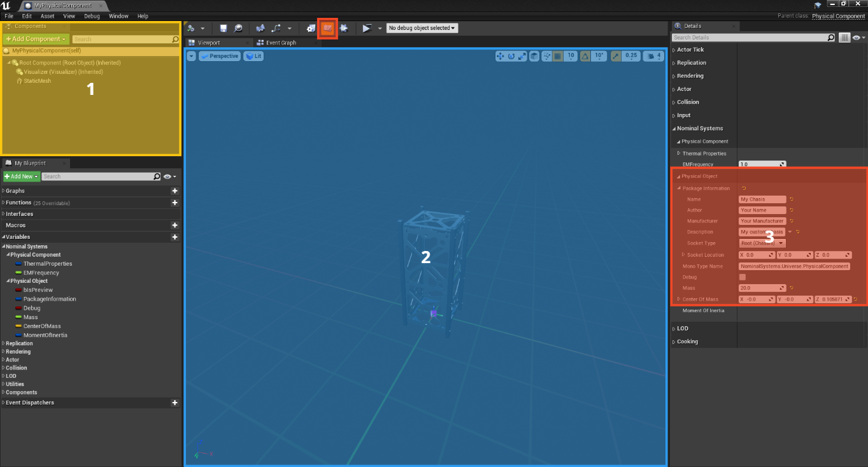This screenshot has height=467, width=868.
Task: Select the translate gizmo icon in viewport
Action: coord(500,56)
